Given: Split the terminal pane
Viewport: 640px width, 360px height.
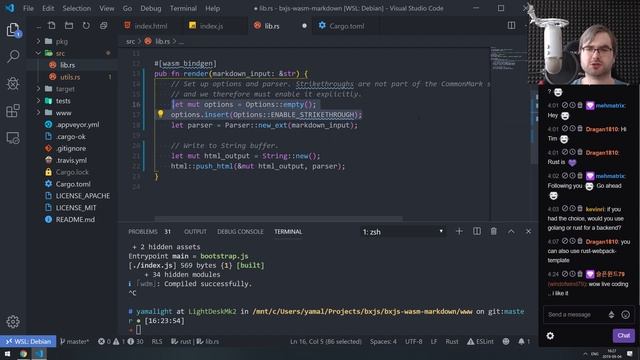Looking at the screenshot, I should pyautogui.click(x=477, y=231).
